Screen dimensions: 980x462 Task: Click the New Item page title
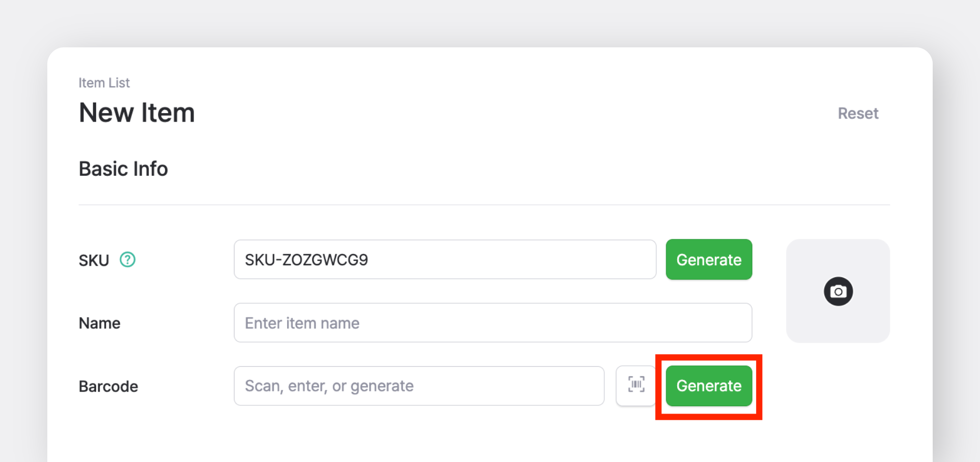[x=137, y=112]
